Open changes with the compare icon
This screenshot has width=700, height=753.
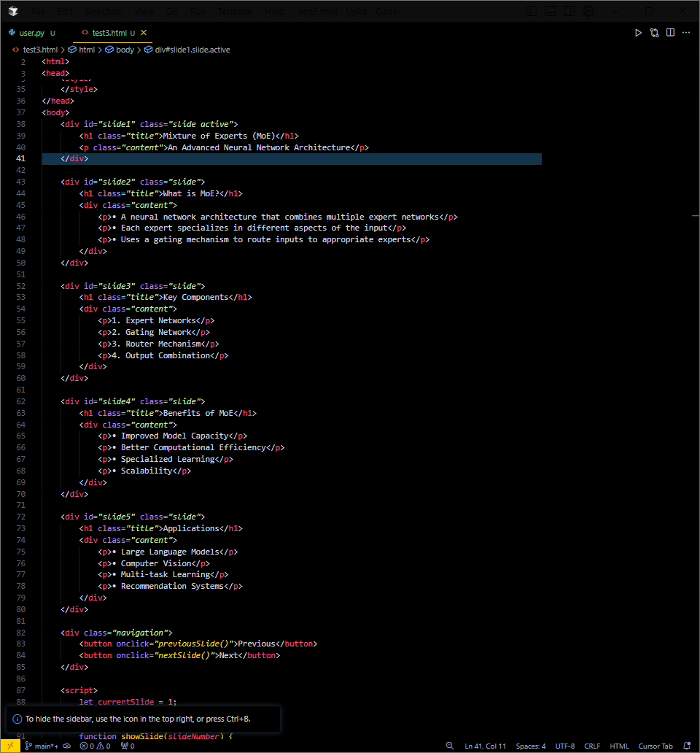pyautogui.click(x=654, y=33)
